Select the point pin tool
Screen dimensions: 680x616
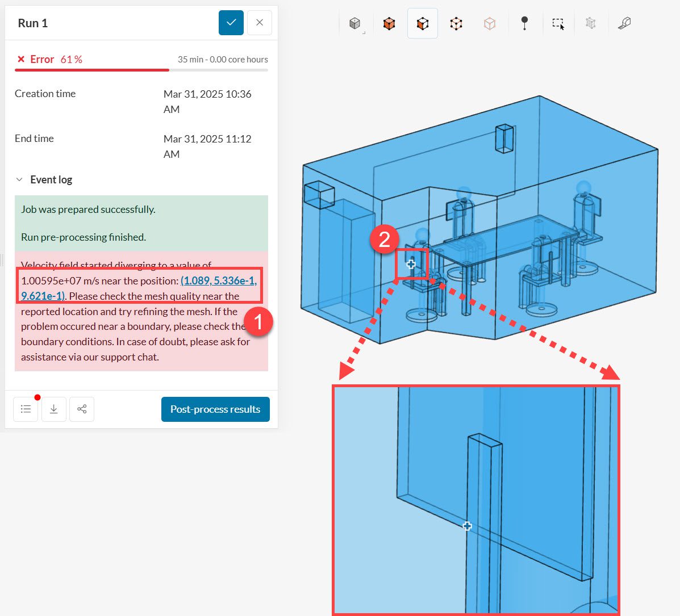[x=524, y=24]
